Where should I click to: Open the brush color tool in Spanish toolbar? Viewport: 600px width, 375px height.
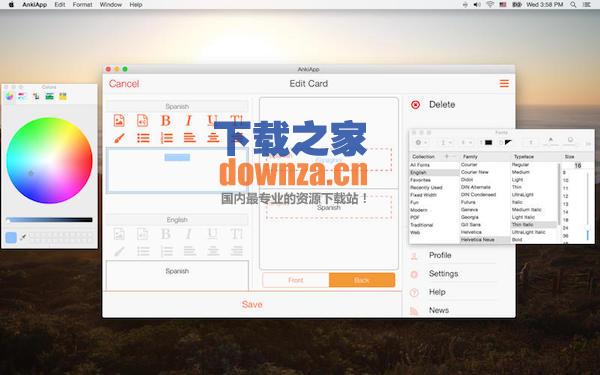click(119, 138)
